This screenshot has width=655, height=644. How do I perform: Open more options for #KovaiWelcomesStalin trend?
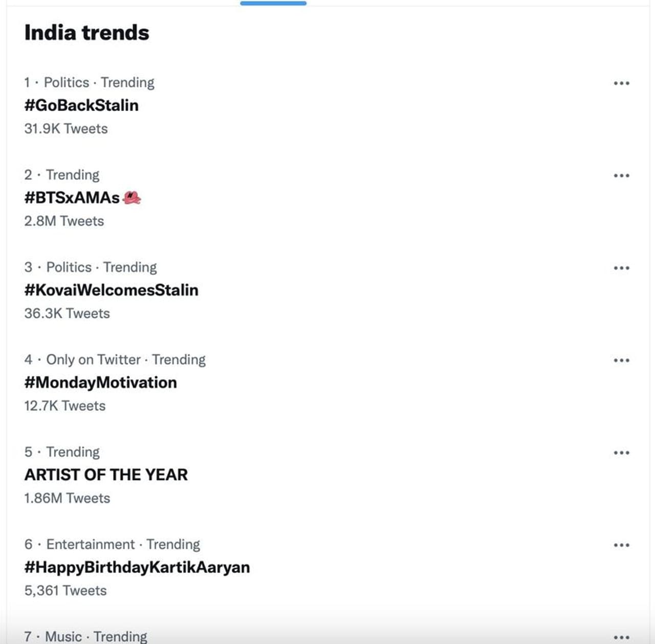621,268
